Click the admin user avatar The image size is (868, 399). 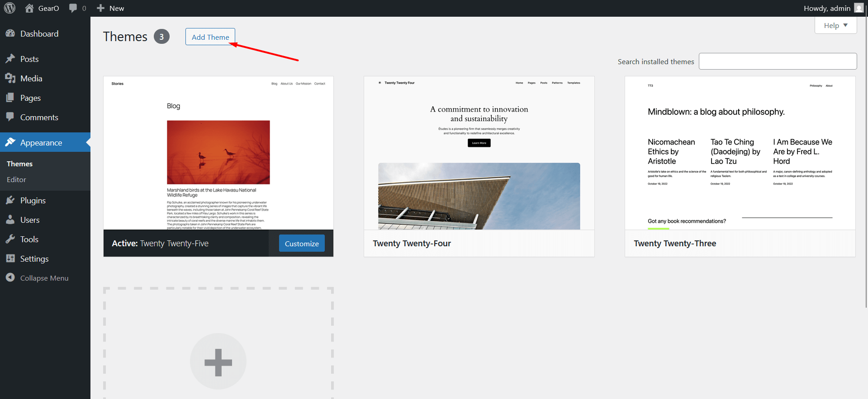(x=858, y=8)
